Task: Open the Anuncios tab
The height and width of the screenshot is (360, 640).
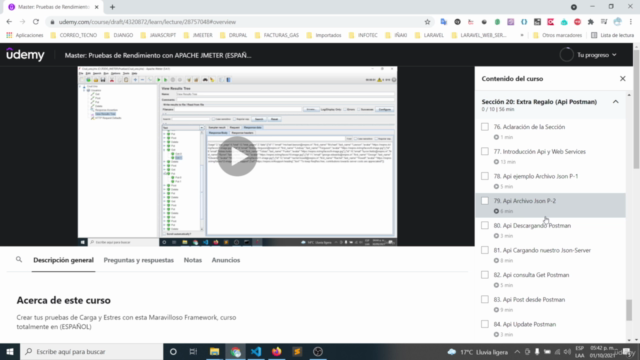Action: click(x=226, y=260)
